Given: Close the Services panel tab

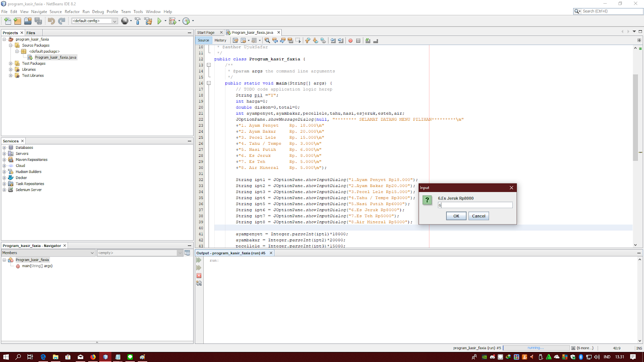Looking at the screenshot, I should (x=23, y=141).
